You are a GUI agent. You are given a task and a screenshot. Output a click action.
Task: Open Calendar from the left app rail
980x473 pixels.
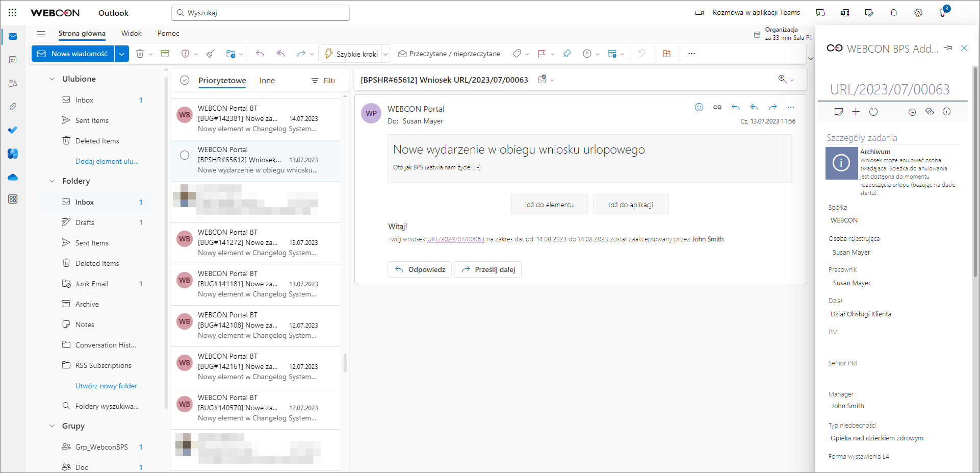[13, 60]
